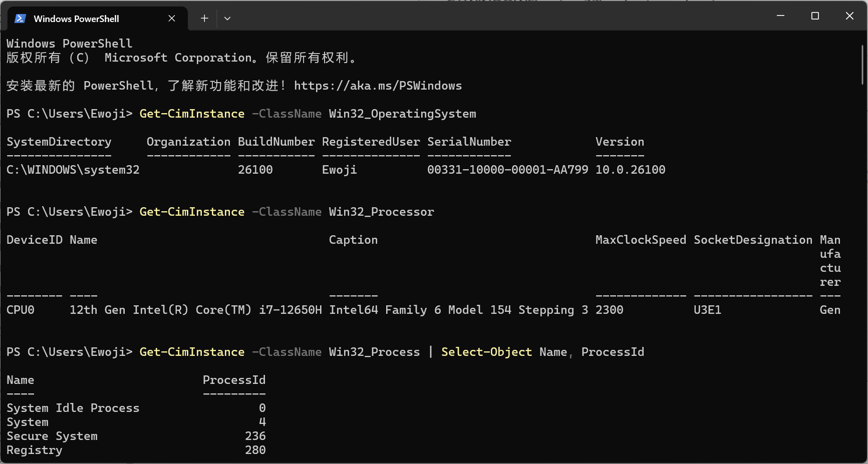Click the registered user value Ewoji
The width and height of the screenshot is (868, 464).
(340, 170)
